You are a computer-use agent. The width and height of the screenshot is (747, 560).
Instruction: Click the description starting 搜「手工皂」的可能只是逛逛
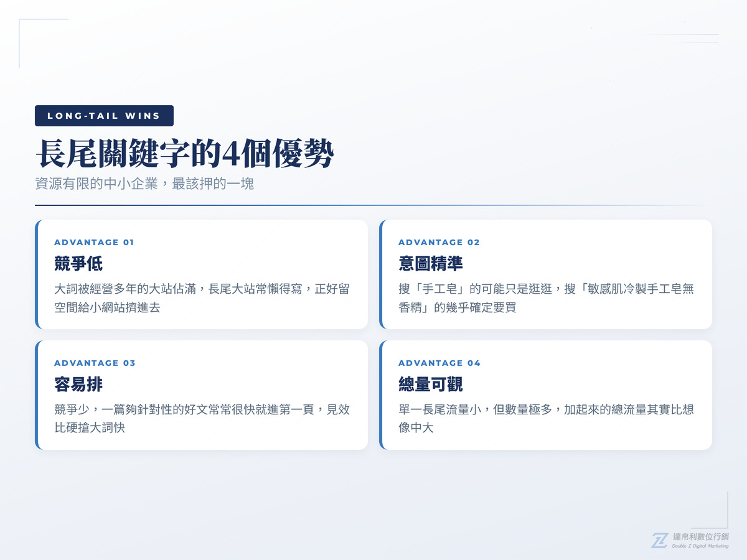tap(546, 298)
